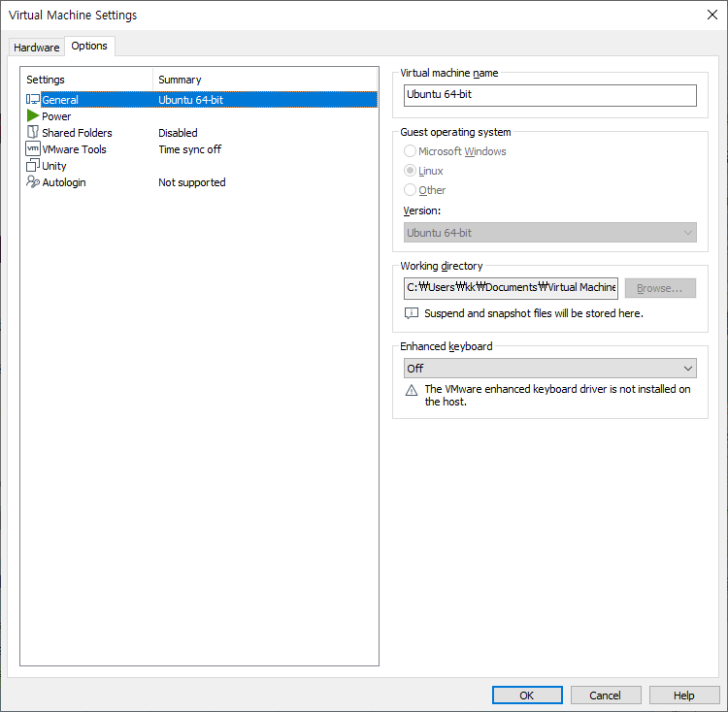This screenshot has width=728, height=712.
Task: Switch to the Hardware tab
Action: point(36,48)
